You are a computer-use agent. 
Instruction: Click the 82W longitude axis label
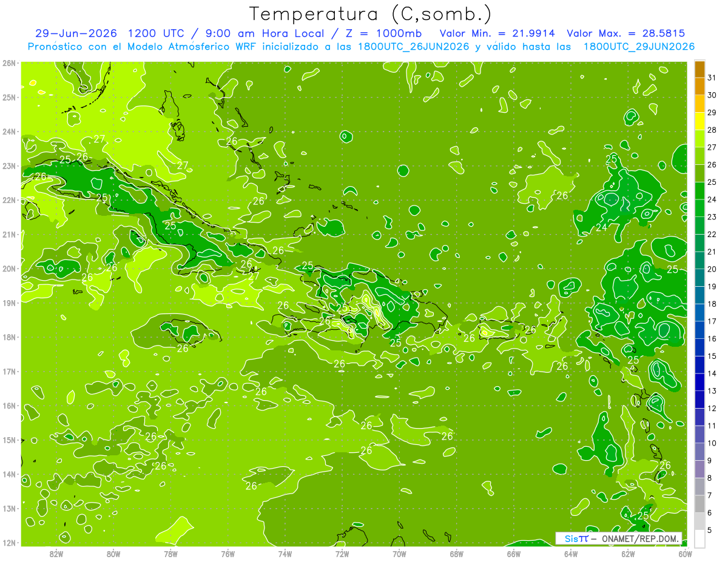[x=56, y=554]
